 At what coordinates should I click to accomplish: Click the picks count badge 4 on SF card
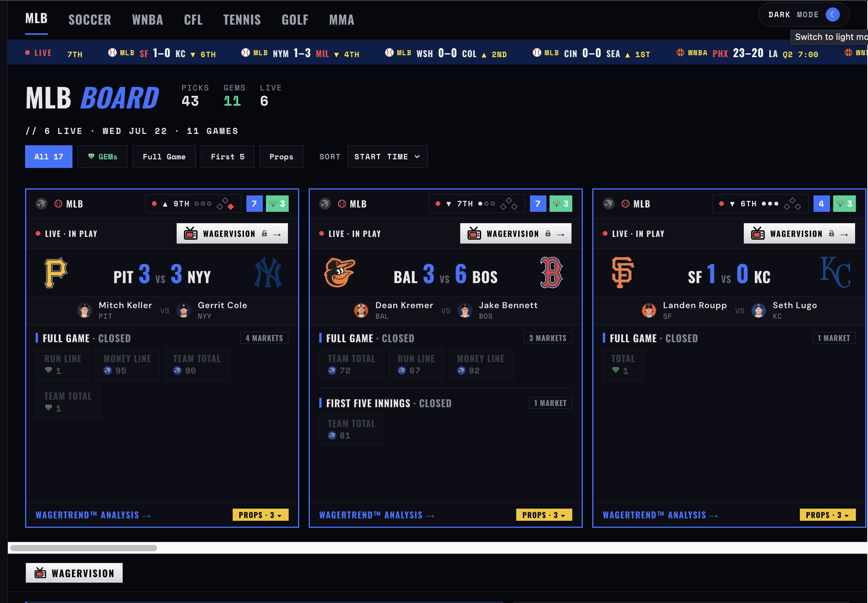pyautogui.click(x=821, y=204)
